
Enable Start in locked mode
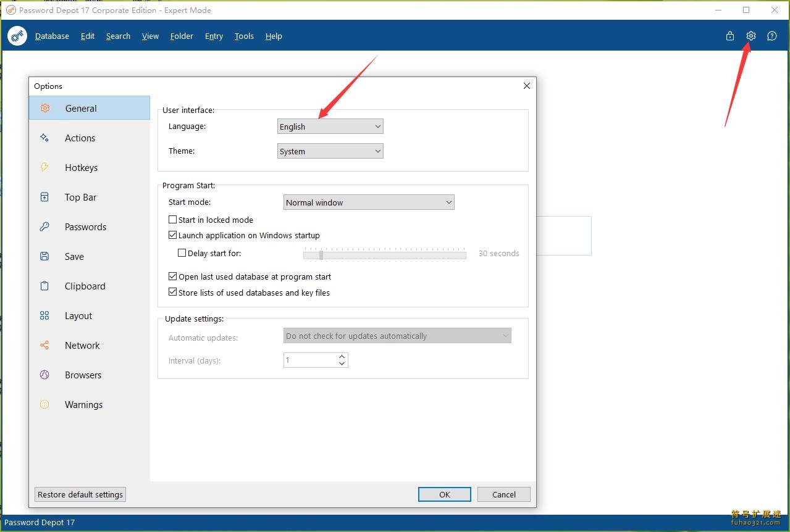172,220
